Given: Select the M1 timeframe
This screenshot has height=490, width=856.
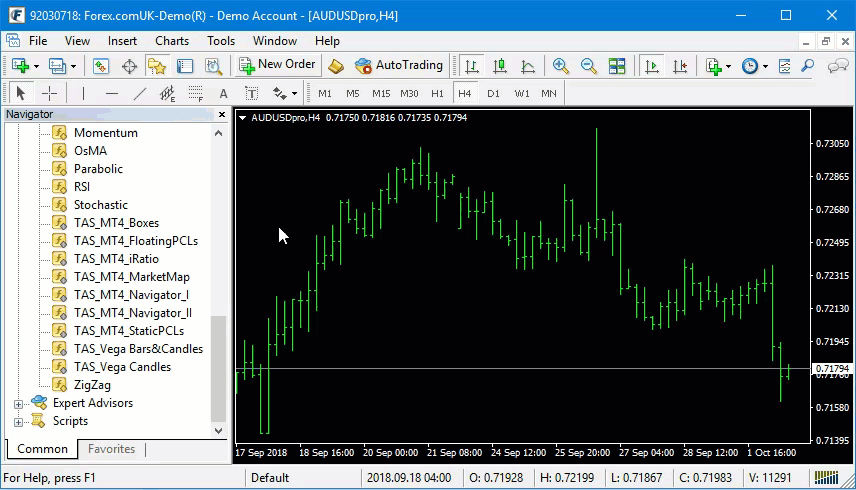Looking at the screenshot, I should [325, 93].
